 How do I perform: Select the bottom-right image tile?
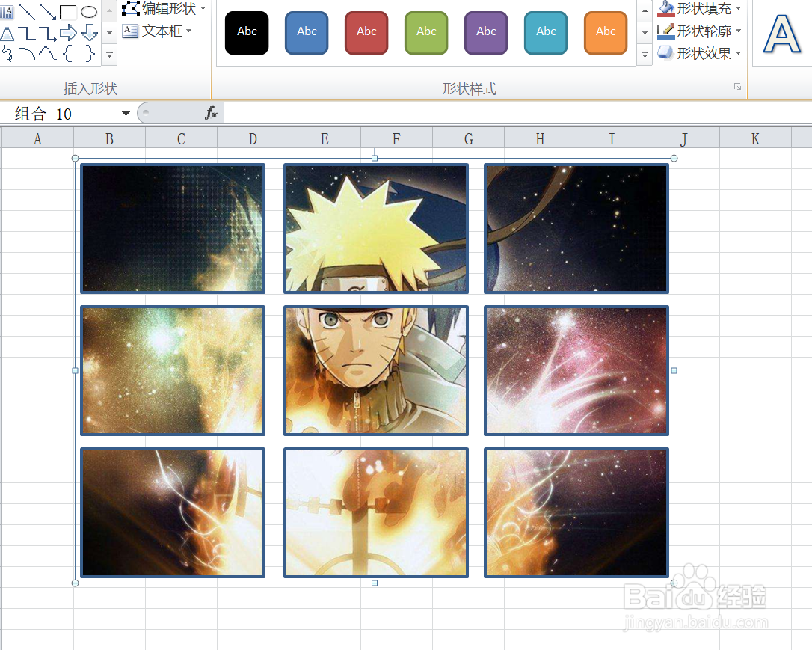[576, 513]
